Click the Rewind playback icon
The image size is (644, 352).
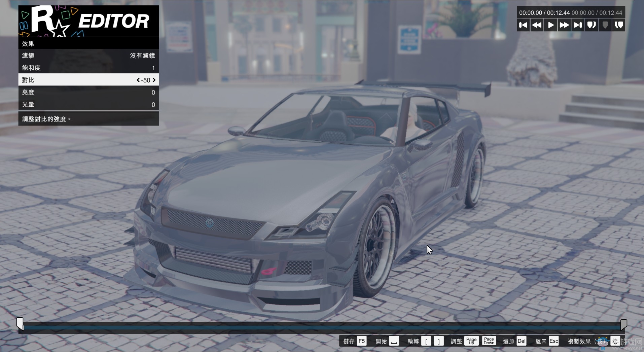537,25
